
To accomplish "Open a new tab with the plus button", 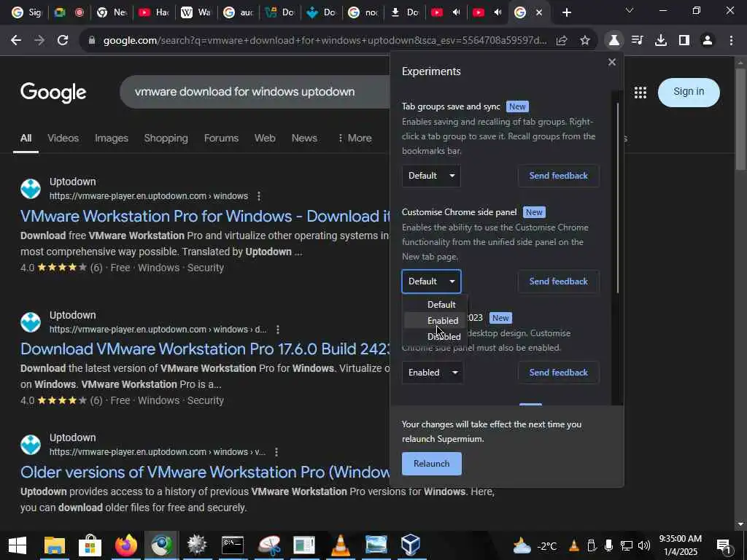I will point(566,12).
